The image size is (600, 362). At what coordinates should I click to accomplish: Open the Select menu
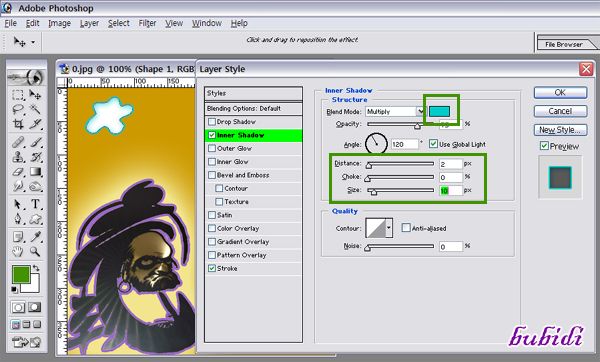click(119, 23)
